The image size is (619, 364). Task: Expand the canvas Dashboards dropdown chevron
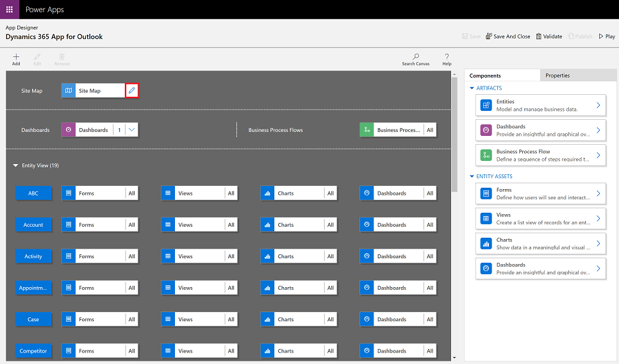tap(132, 130)
